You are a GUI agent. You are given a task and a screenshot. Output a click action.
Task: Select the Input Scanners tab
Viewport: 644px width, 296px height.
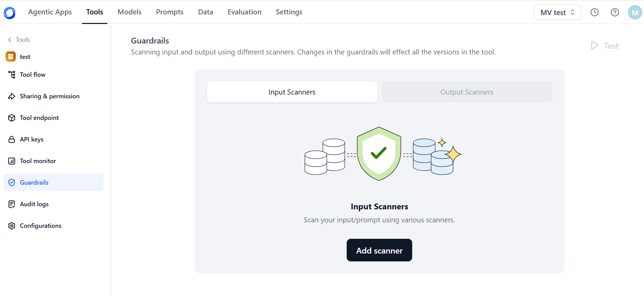point(292,92)
